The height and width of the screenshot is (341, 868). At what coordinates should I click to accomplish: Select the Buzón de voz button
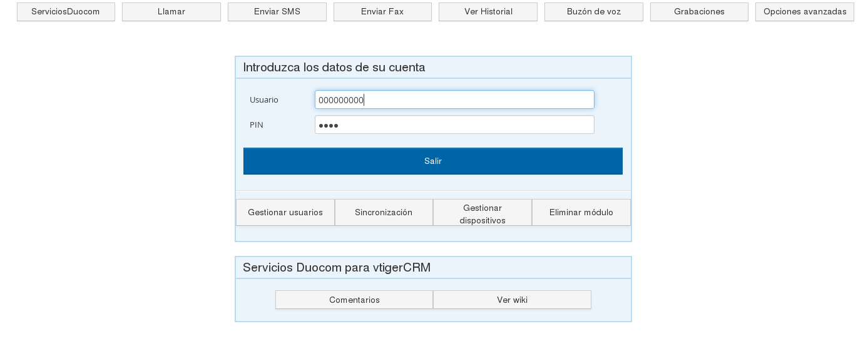pyautogui.click(x=593, y=12)
